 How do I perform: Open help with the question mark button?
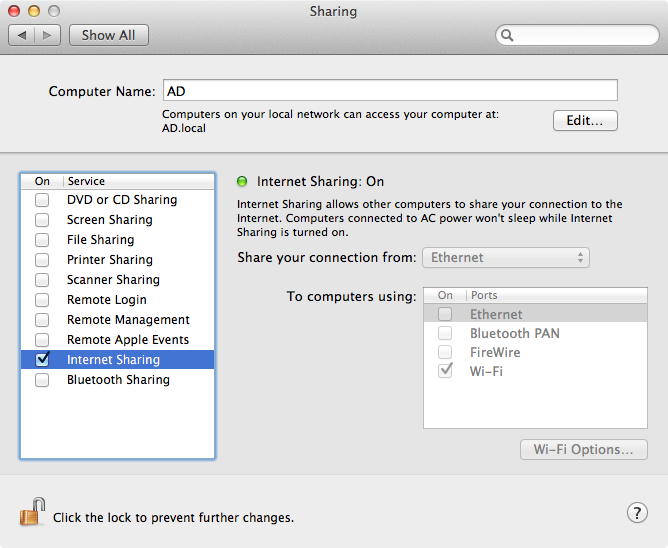(x=637, y=513)
